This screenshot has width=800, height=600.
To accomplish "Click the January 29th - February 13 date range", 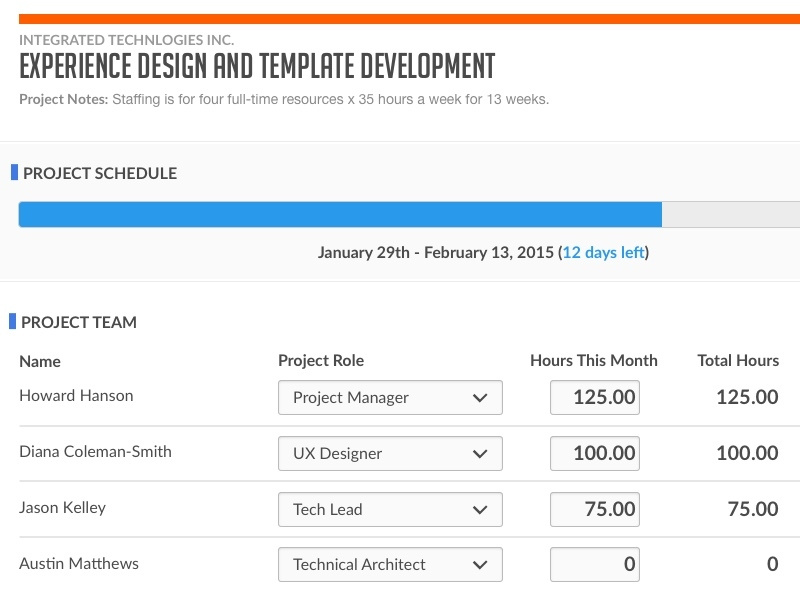I will pyautogui.click(x=436, y=252).
